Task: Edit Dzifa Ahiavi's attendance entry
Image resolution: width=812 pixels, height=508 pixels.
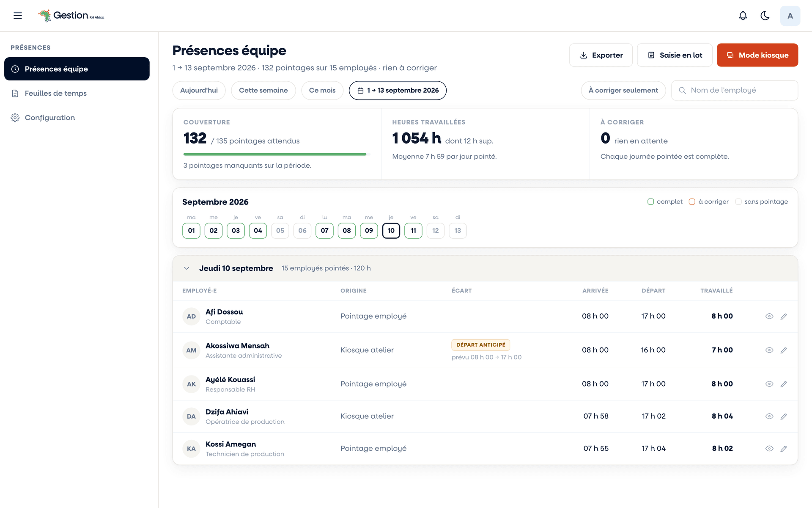Action: tap(784, 416)
